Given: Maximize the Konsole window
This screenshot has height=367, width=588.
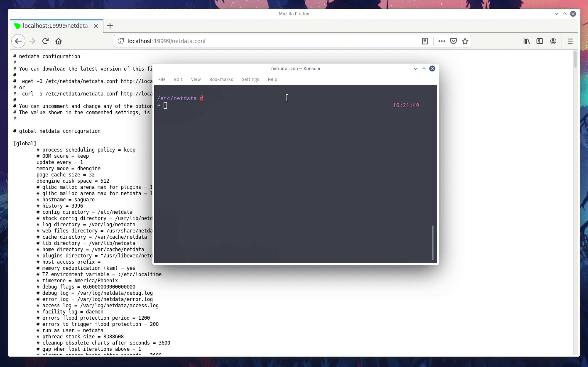Looking at the screenshot, I should point(424,69).
